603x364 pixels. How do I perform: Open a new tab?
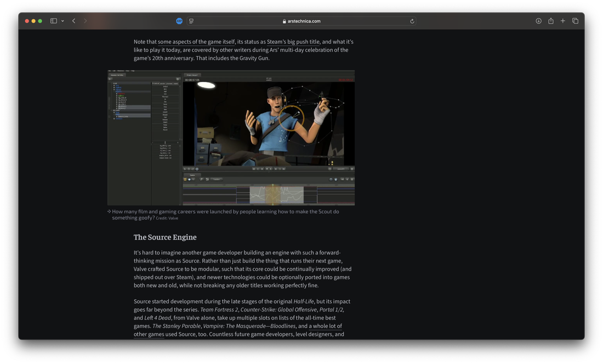click(562, 21)
